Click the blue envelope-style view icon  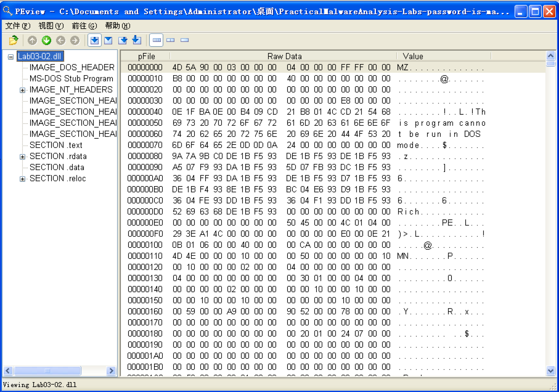(108, 40)
